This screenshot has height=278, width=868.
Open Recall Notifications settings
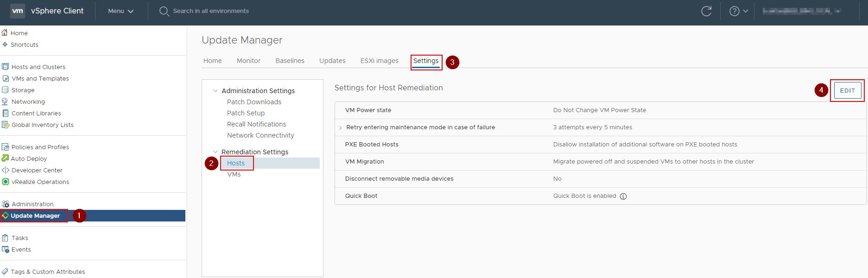point(256,124)
